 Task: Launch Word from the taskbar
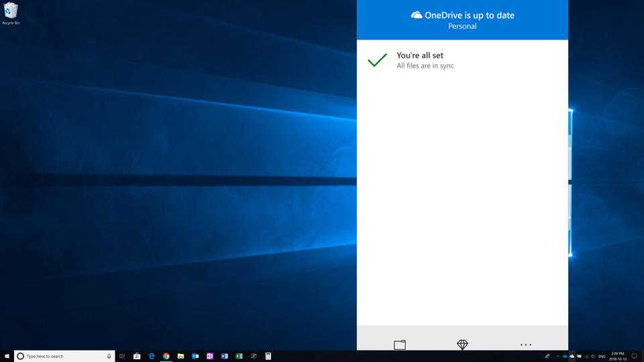point(224,356)
